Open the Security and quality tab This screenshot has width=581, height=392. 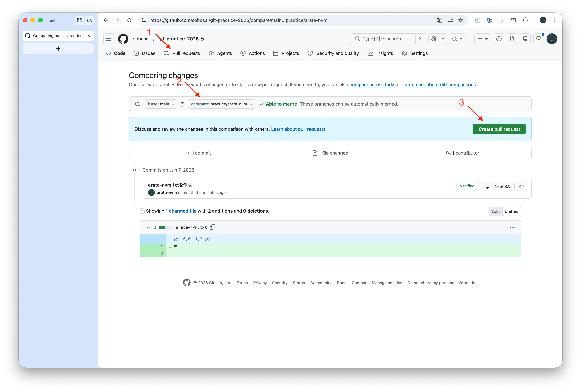[333, 53]
